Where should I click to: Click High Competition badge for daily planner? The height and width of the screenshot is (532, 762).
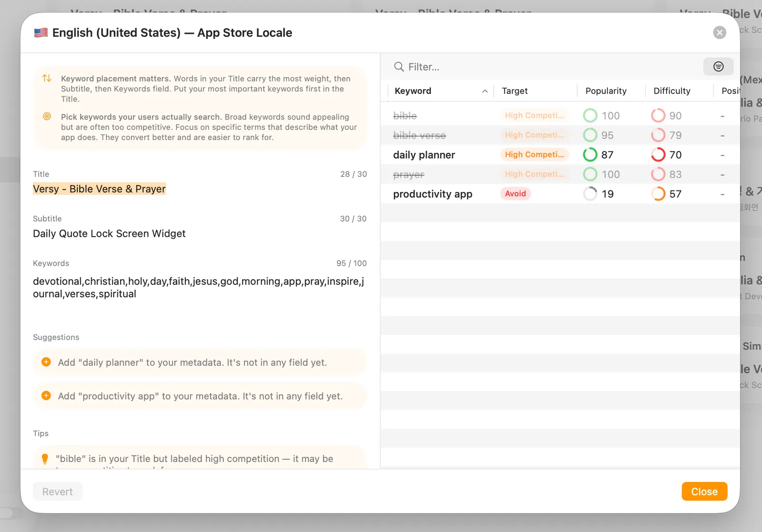click(534, 155)
